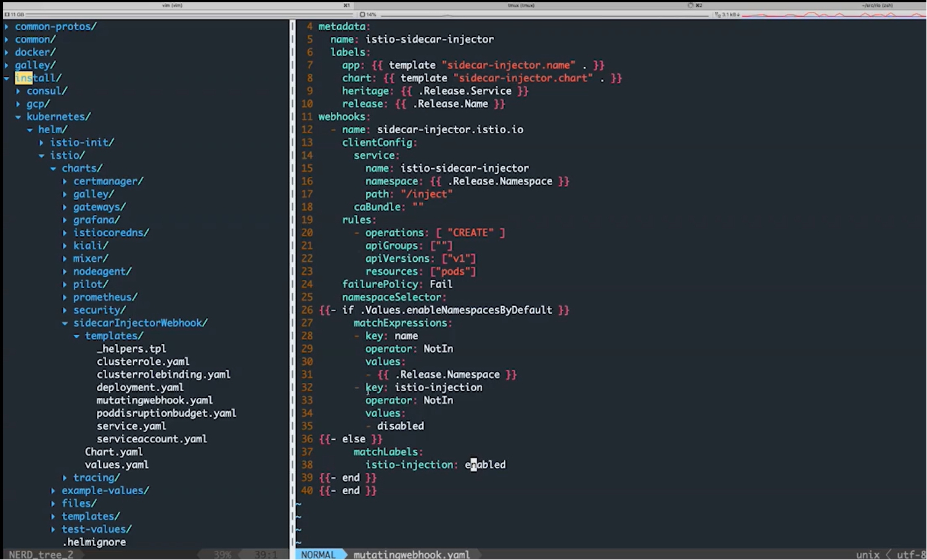This screenshot has width=927, height=560.
Task: Click the unix file format indicator
Action: pos(867,555)
